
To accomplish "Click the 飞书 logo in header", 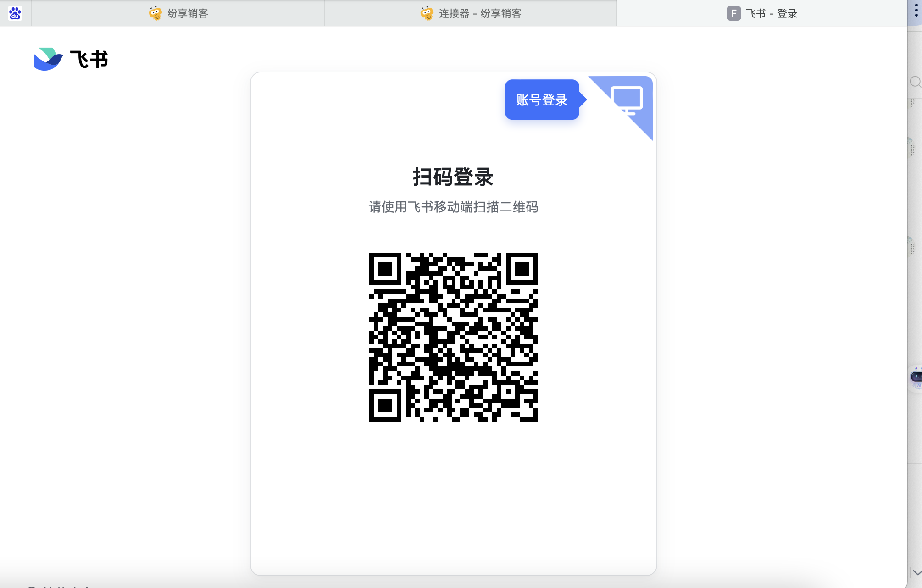I will click(x=71, y=59).
